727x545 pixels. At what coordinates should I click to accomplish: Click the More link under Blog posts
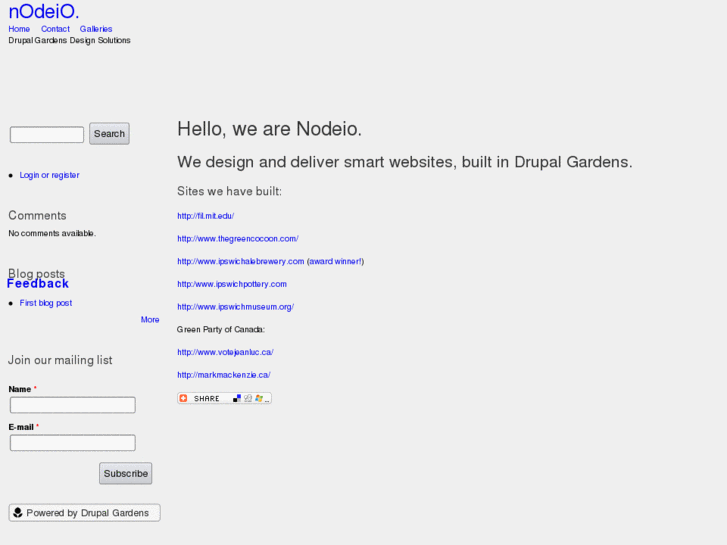pyautogui.click(x=150, y=320)
